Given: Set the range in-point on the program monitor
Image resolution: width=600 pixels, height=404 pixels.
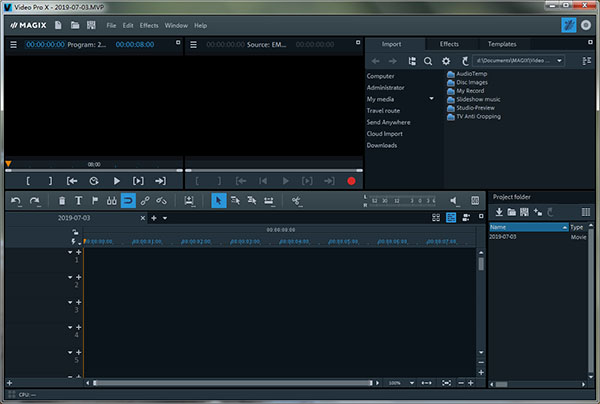Looking at the screenshot, I should pos(28,181).
